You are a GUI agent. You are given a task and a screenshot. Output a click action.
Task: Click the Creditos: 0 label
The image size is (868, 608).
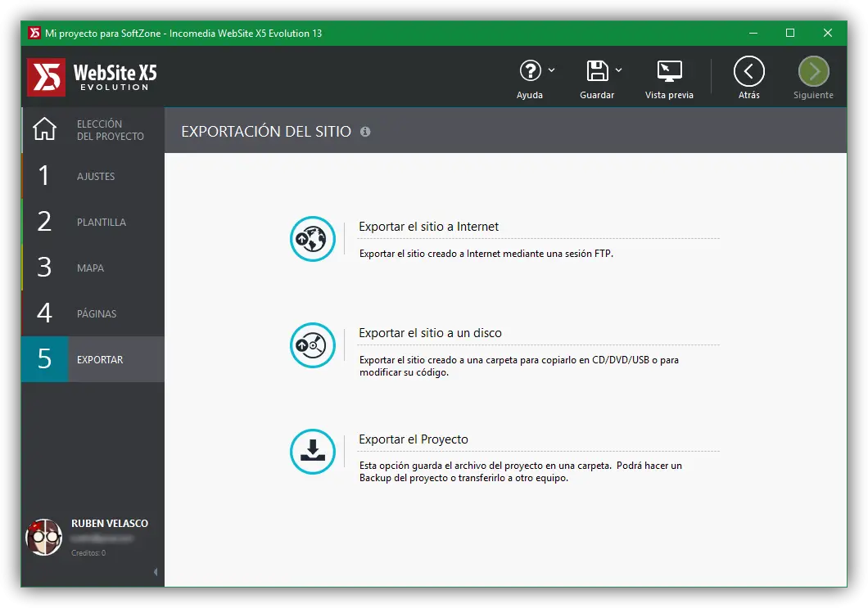88,552
